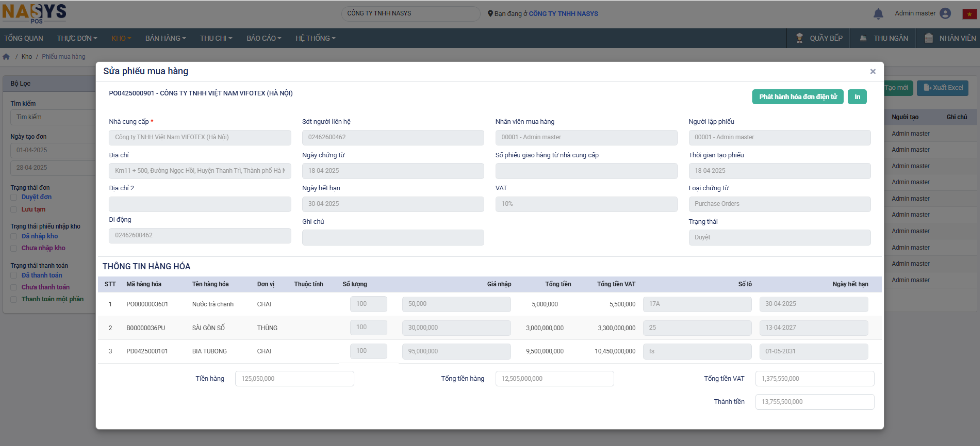Switch language with the Vietnam flag icon
This screenshot has width=980, height=446.
coord(969,14)
